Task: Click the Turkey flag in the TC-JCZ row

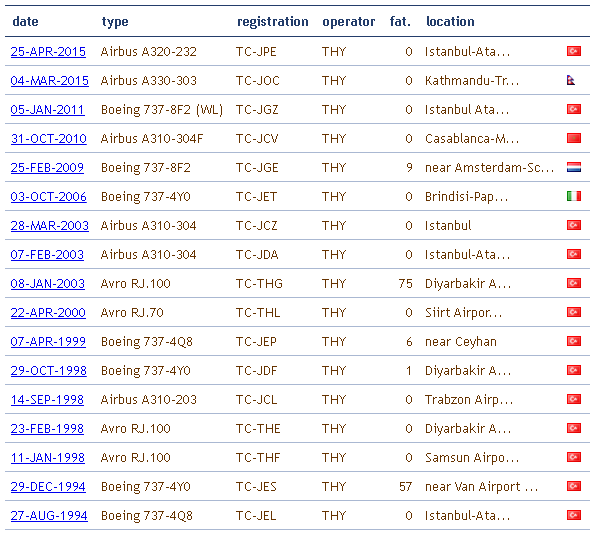Action: tap(574, 225)
